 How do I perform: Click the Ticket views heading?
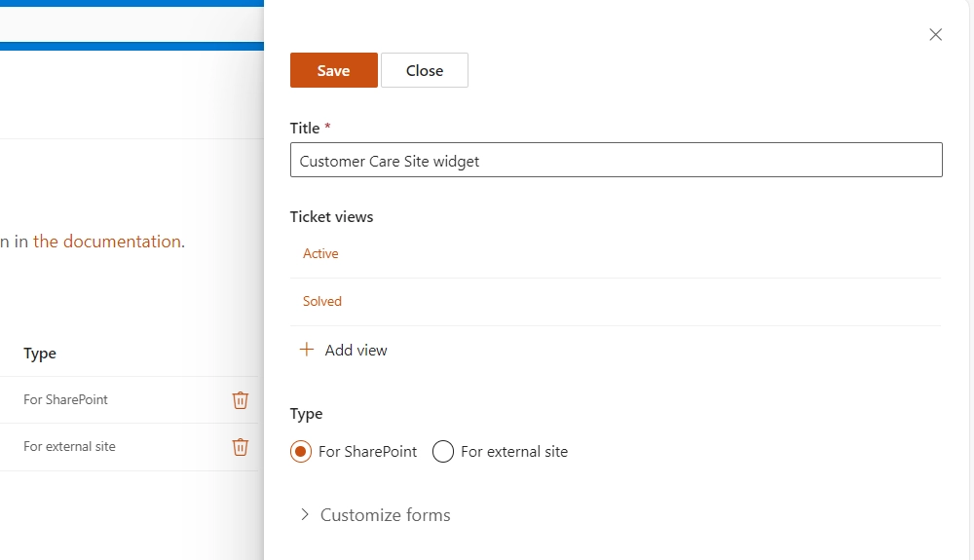tap(332, 216)
